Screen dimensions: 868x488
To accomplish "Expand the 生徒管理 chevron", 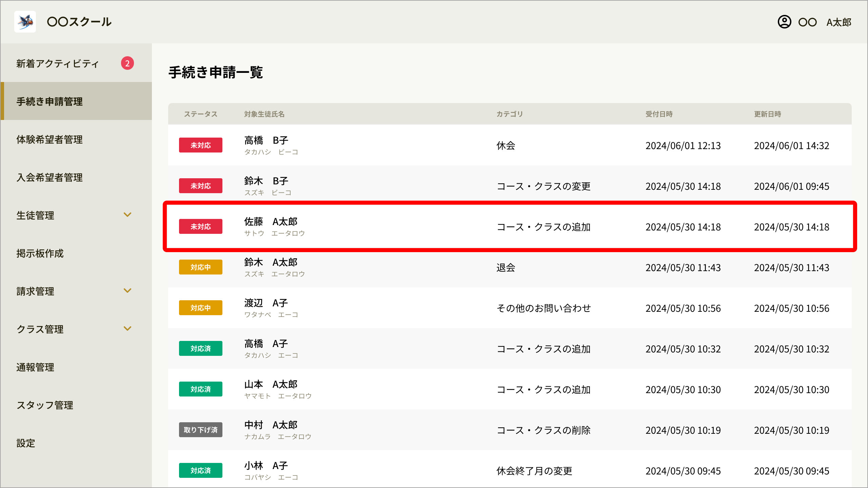I will click(x=127, y=215).
